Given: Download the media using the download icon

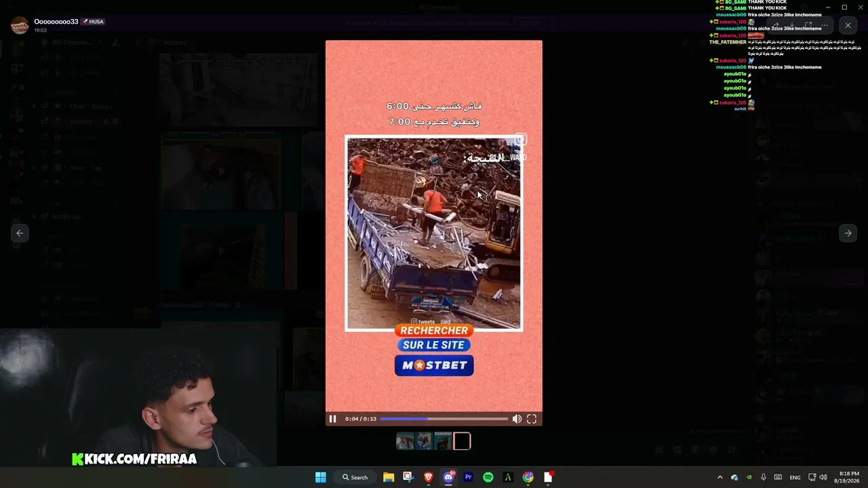Looking at the screenshot, I should pyautogui.click(x=791, y=26).
